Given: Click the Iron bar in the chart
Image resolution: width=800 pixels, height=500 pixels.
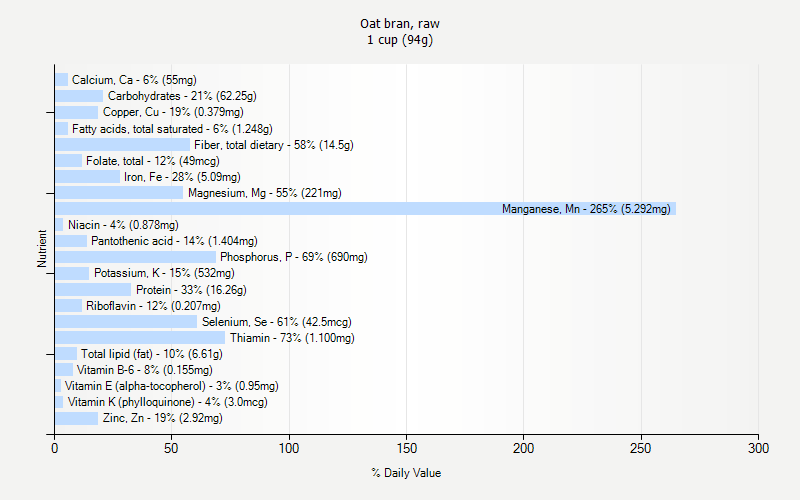Looking at the screenshot, I should [x=87, y=177].
